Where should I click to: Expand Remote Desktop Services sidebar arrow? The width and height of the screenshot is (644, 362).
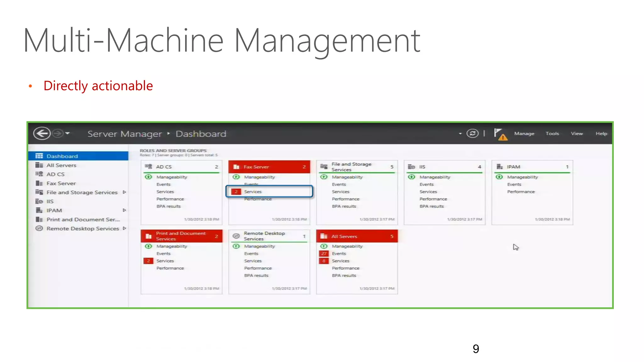[124, 228]
